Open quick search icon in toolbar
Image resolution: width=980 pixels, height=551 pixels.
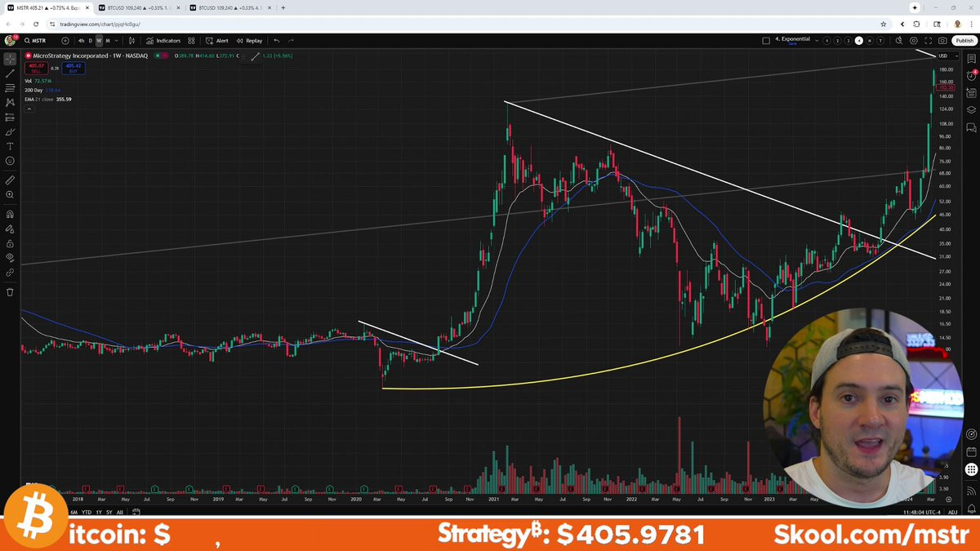(899, 40)
